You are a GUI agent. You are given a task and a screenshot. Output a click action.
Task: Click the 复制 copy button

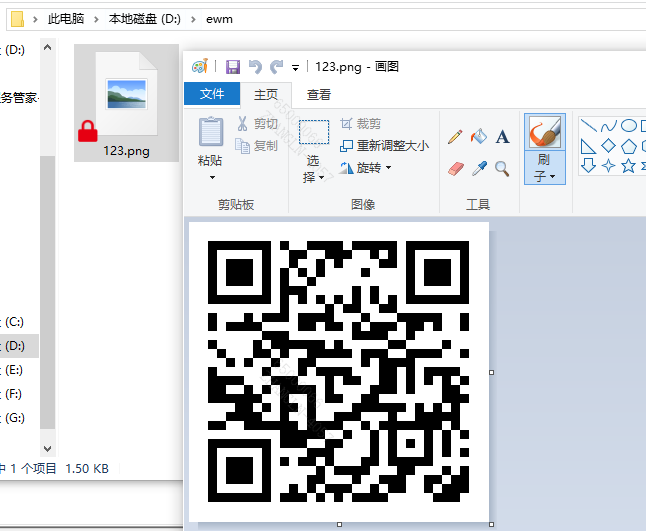point(256,145)
